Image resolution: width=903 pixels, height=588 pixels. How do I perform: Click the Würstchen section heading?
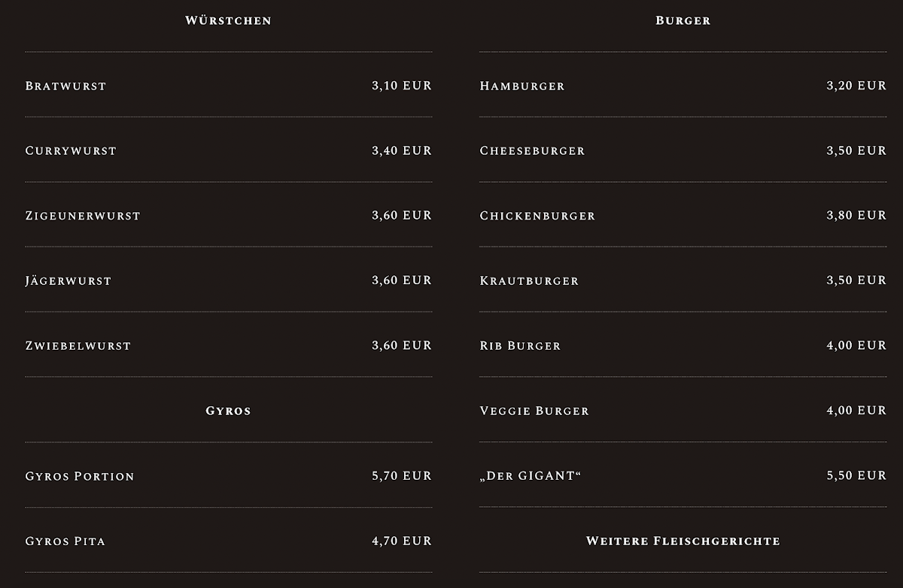tap(228, 20)
